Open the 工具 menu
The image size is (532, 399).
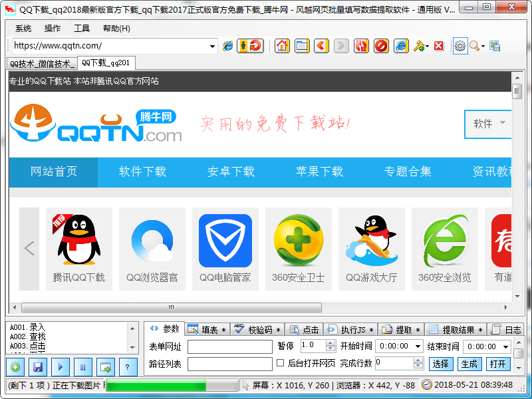pyautogui.click(x=82, y=29)
